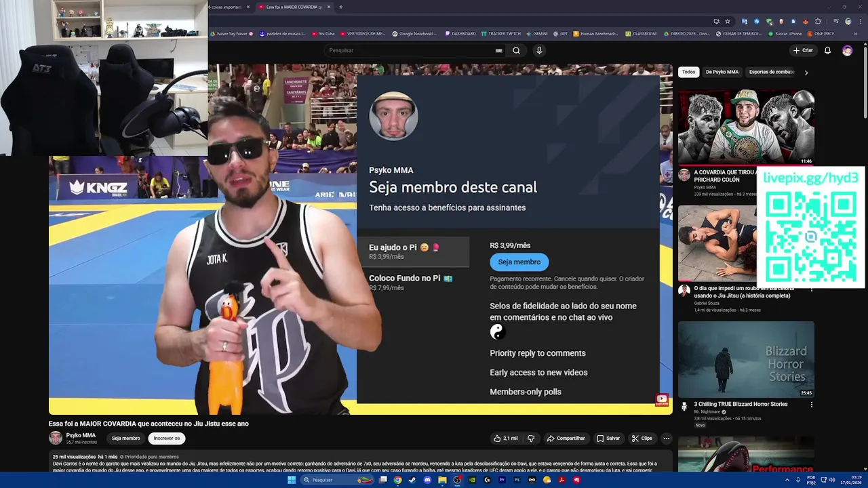
Task: Open Blizzard Horror Stories video thumbnail
Action: pos(746,359)
